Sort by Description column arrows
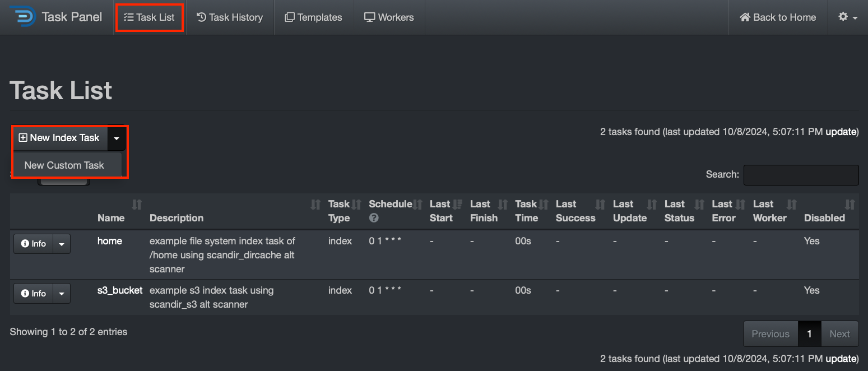 coord(315,205)
